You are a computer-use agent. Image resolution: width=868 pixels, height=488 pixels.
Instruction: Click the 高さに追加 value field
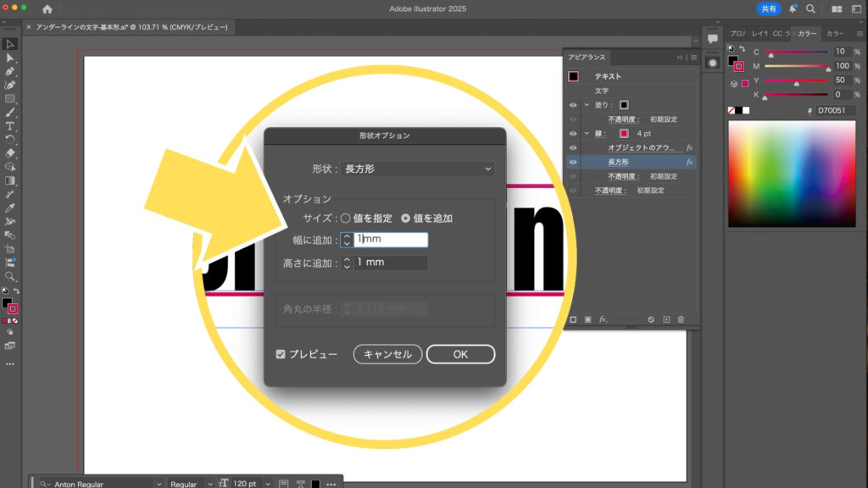[x=390, y=263]
